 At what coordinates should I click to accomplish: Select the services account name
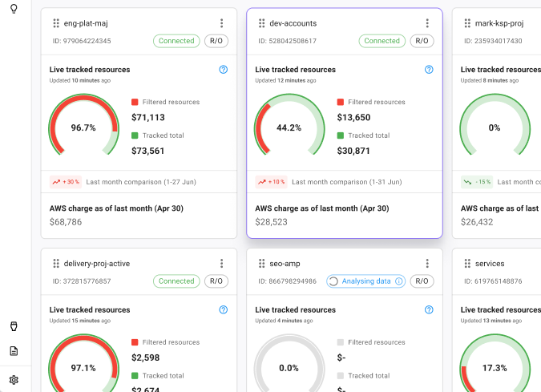pos(490,263)
